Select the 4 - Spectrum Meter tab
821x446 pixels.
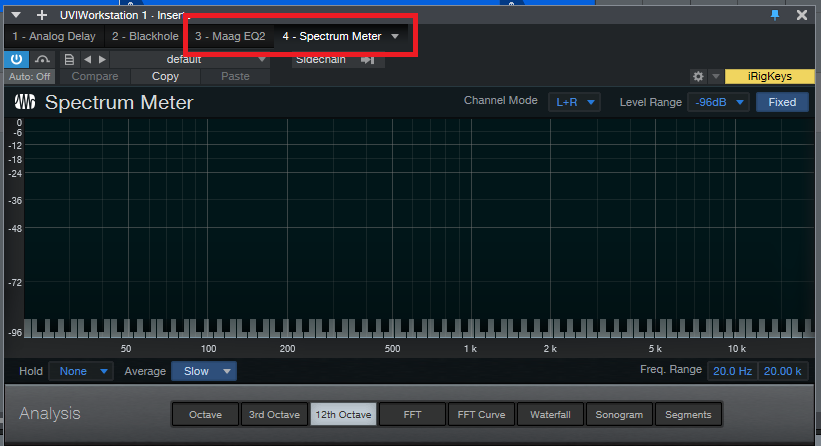(332, 36)
